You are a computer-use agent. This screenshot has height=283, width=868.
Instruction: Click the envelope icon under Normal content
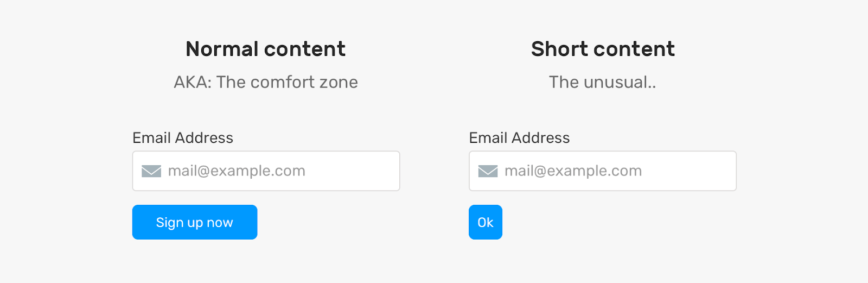(x=151, y=171)
